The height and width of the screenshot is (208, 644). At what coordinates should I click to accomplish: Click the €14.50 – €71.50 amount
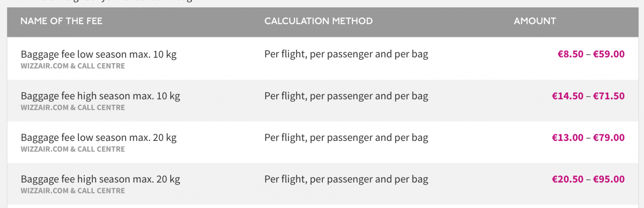point(588,96)
